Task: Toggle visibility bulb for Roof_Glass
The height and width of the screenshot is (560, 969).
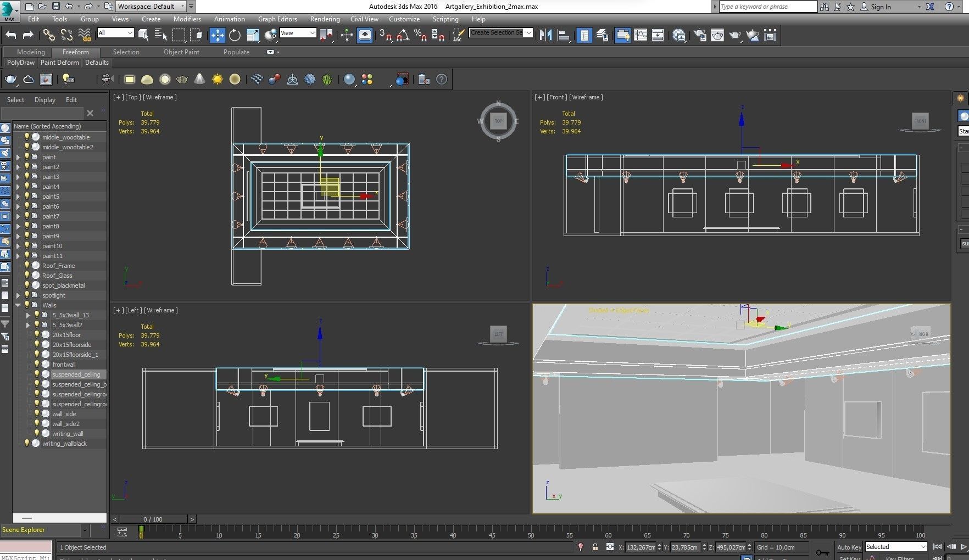Action: pyautogui.click(x=26, y=275)
